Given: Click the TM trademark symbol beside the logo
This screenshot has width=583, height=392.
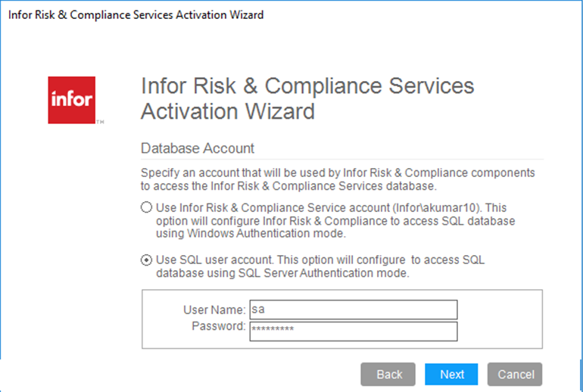Looking at the screenshot, I should (x=100, y=121).
